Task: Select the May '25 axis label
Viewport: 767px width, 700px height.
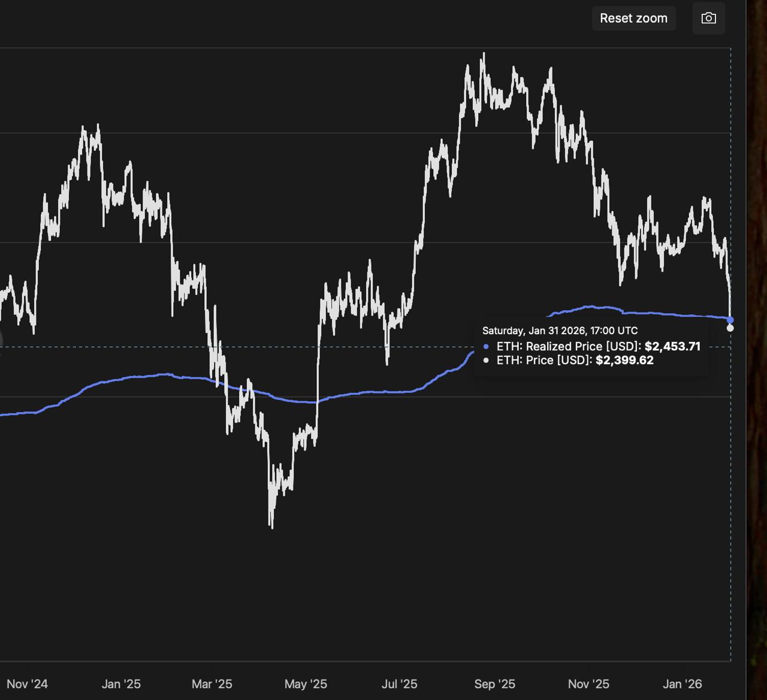Action: click(306, 684)
